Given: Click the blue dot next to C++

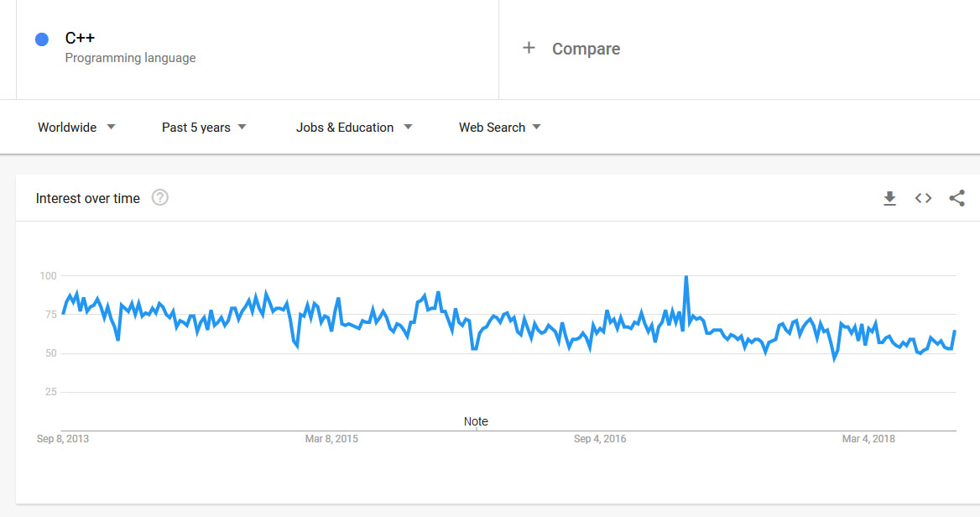Looking at the screenshot, I should click(x=42, y=39).
